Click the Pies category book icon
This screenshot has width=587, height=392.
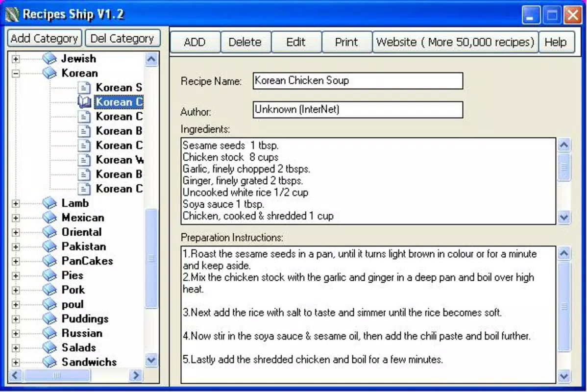tap(49, 275)
